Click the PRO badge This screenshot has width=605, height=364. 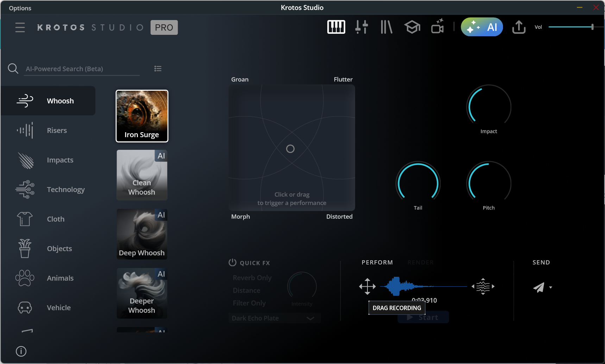[x=164, y=27]
